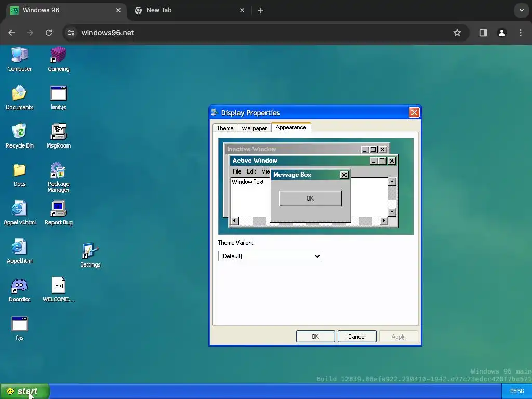
Task: Switch to the Theme tab
Action: 225,128
